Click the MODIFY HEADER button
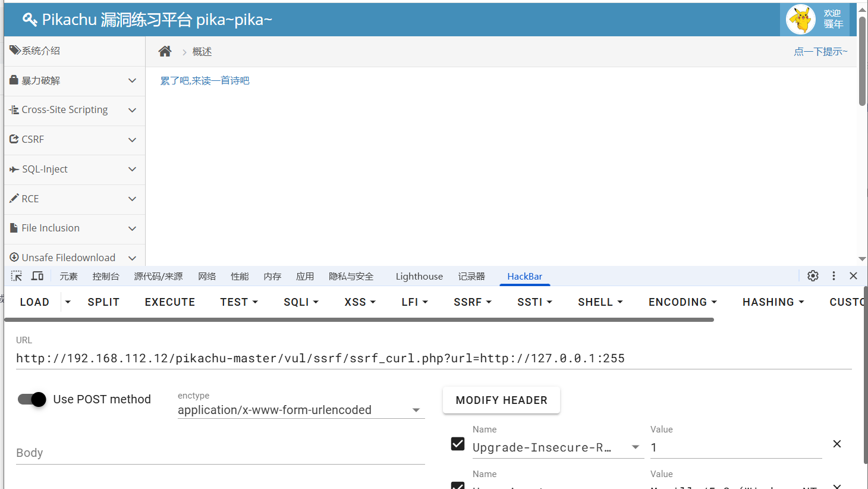 click(501, 400)
